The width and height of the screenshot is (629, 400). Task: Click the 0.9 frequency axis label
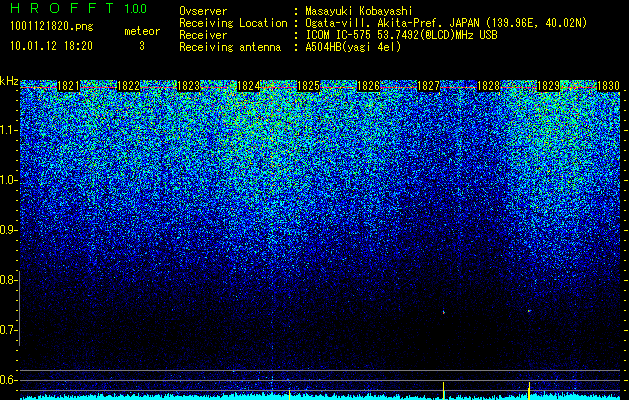coord(8,230)
